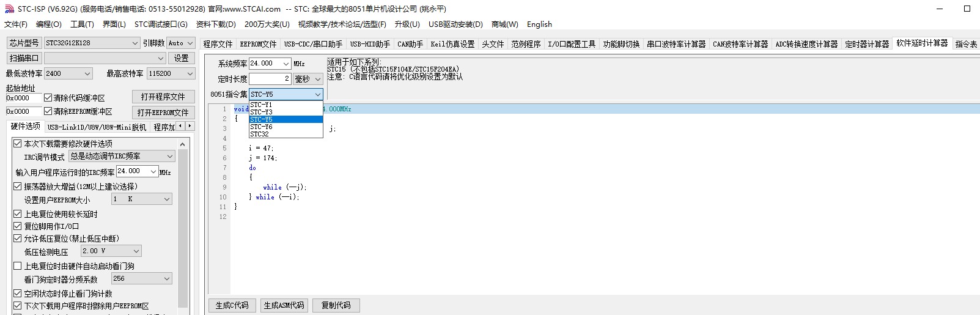Open the 串口波特率计算器 tab
Image resolution: width=980 pixels, height=315 pixels.
click(x=676, y=44)
